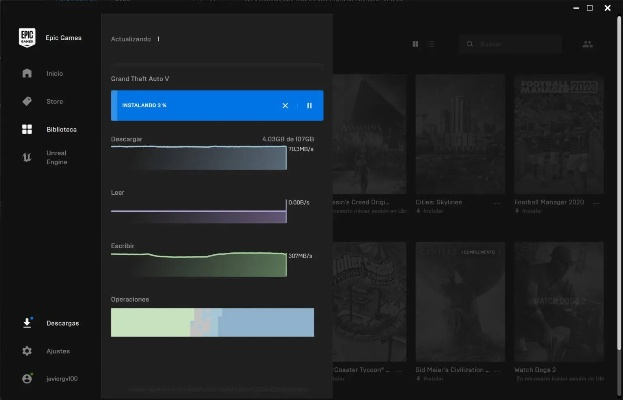This screenshot has height=400, width=623.
Task: Click Instalar under Cities: Skylines
Action: 430,211
